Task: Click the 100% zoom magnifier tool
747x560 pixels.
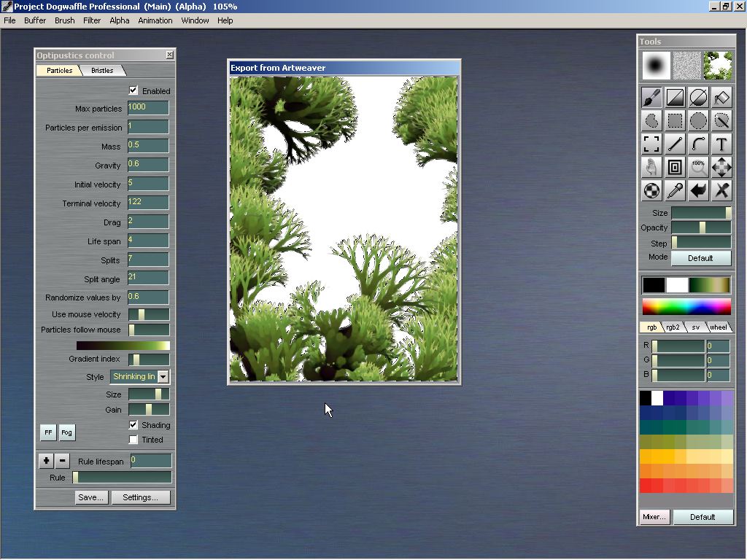Action: coord(698,167)
